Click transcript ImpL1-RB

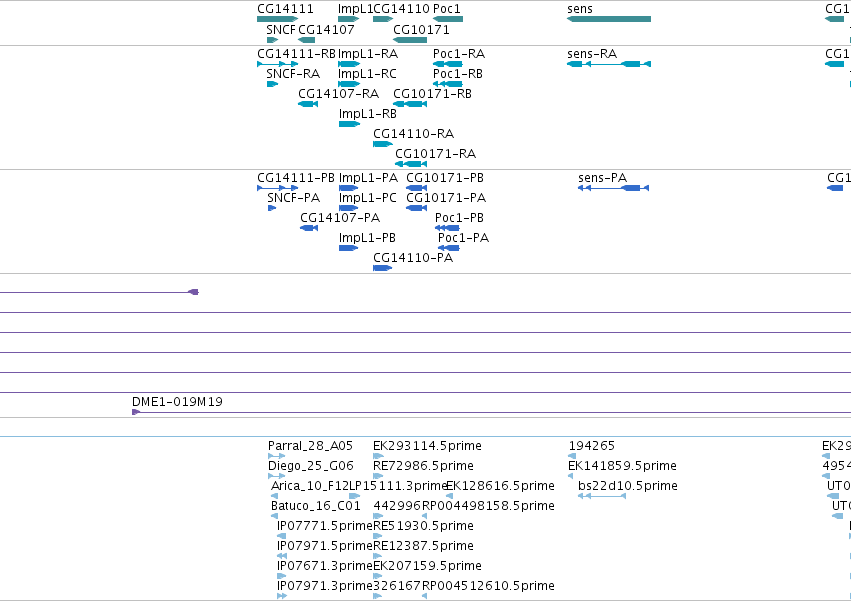(x=349, y=124)
